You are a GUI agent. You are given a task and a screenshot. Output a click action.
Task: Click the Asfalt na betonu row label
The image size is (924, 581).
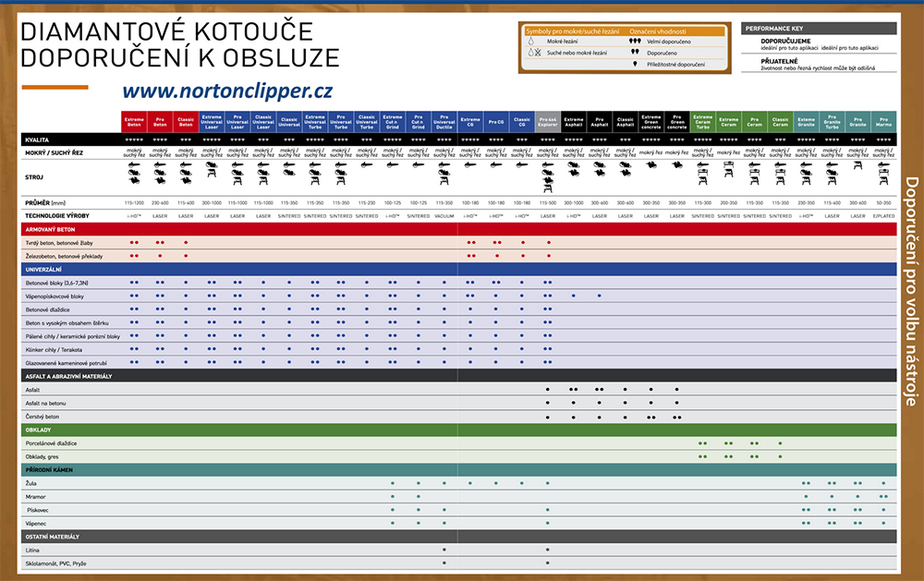(x=45, y=403)
